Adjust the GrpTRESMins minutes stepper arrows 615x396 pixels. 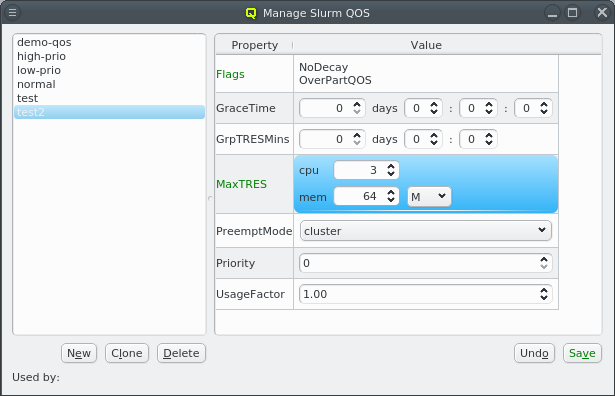coord(489,139)
